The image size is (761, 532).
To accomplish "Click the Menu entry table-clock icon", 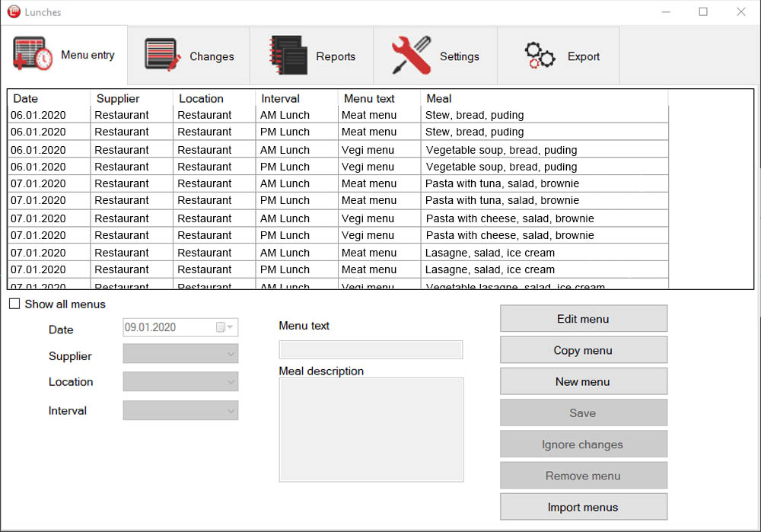I will (33, 54).
